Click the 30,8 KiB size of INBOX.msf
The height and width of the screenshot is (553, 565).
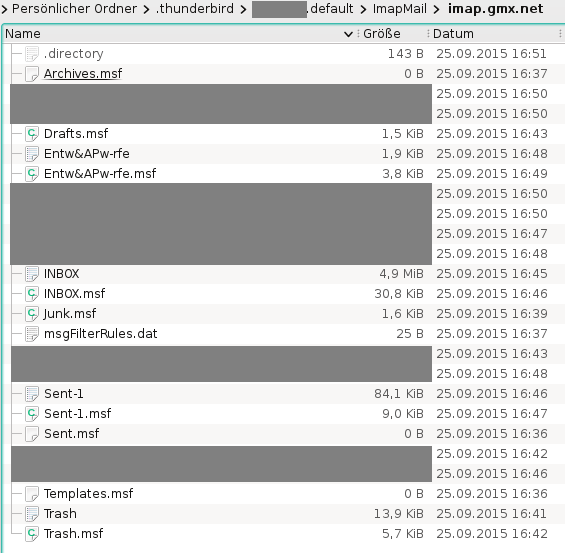tap(399, 294)
